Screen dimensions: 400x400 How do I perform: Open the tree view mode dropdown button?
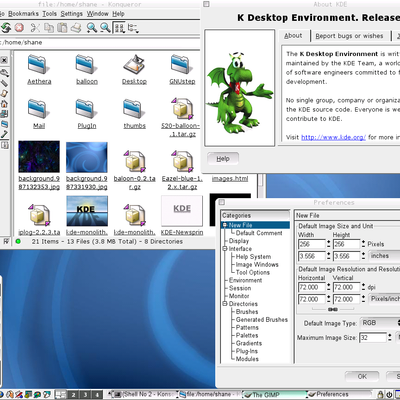click(133, 28)
